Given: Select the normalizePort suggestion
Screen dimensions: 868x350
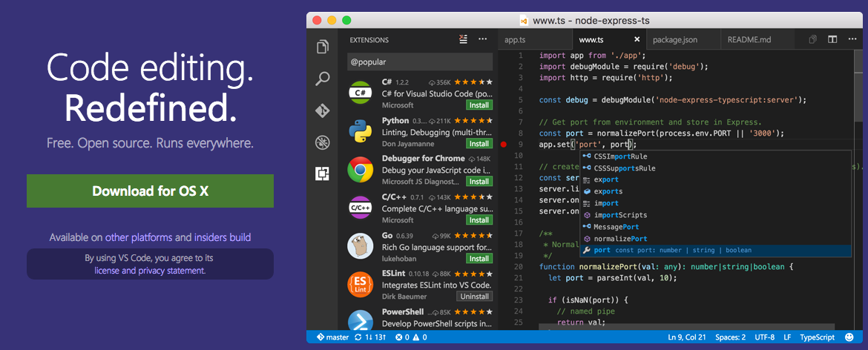Looking at the screenshot, I should [x=716, y=239].
